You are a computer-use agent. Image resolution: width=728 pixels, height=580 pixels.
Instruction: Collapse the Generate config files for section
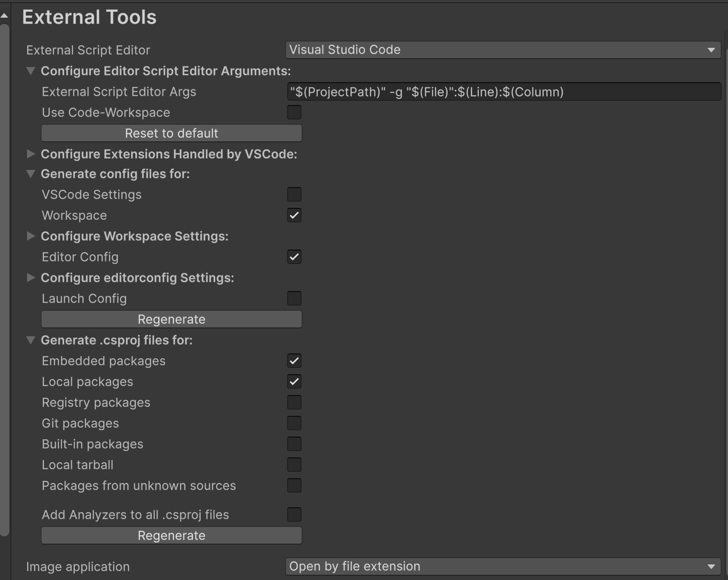(x=31, y=174)
